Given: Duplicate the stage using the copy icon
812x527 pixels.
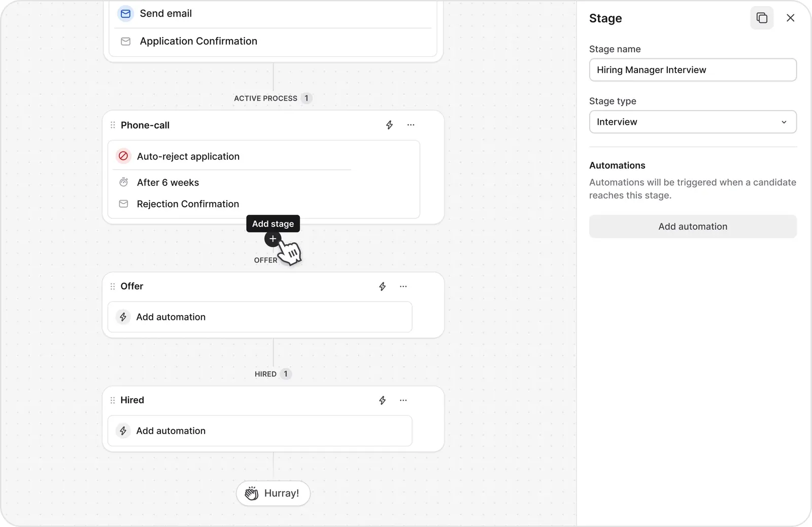Looking at the screenshot, I should [762, 18].
